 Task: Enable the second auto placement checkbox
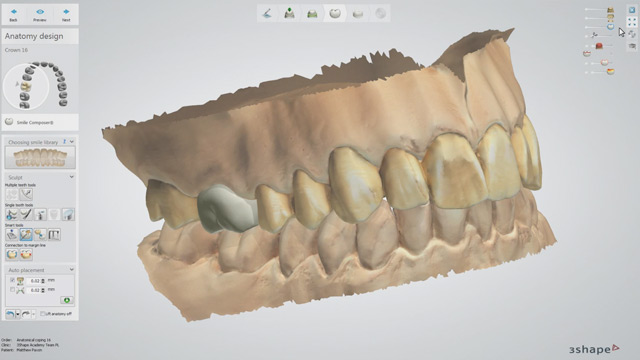tap(12, 290)
